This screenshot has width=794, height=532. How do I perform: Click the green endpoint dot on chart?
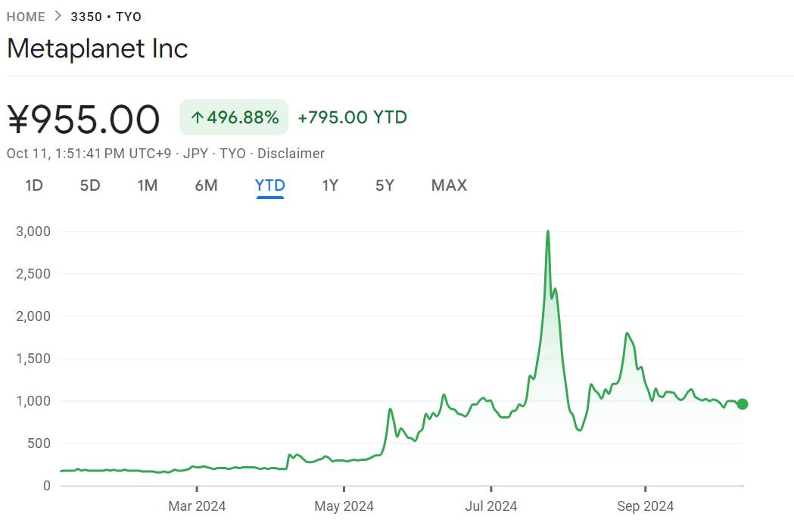(x=743, y=404)
